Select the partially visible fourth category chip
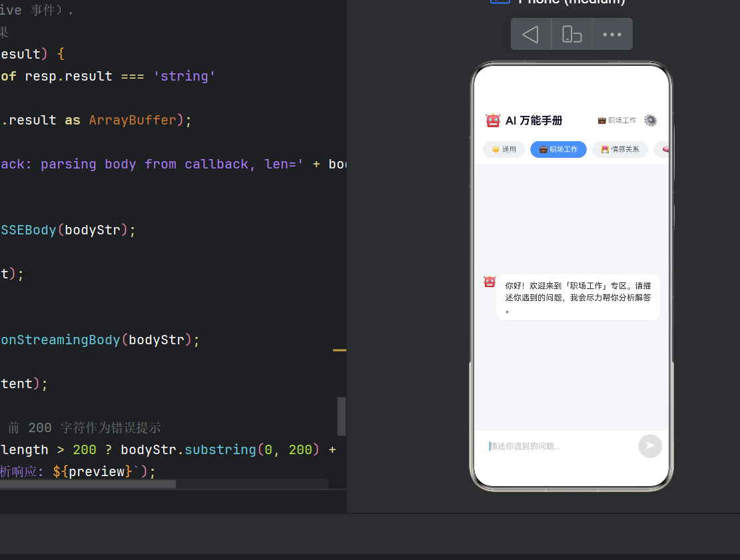 661,149
